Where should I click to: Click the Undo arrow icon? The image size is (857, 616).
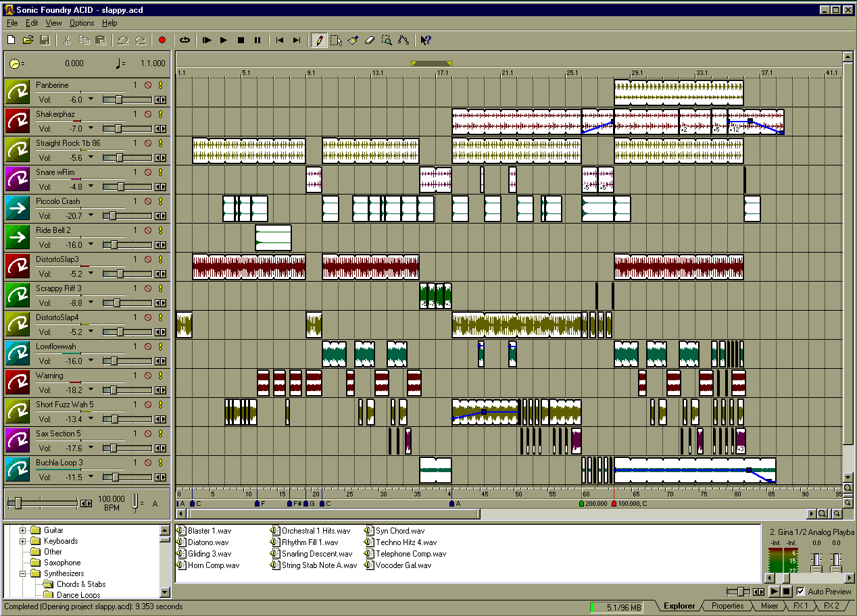pyautogui.click(x=123, y=41)
